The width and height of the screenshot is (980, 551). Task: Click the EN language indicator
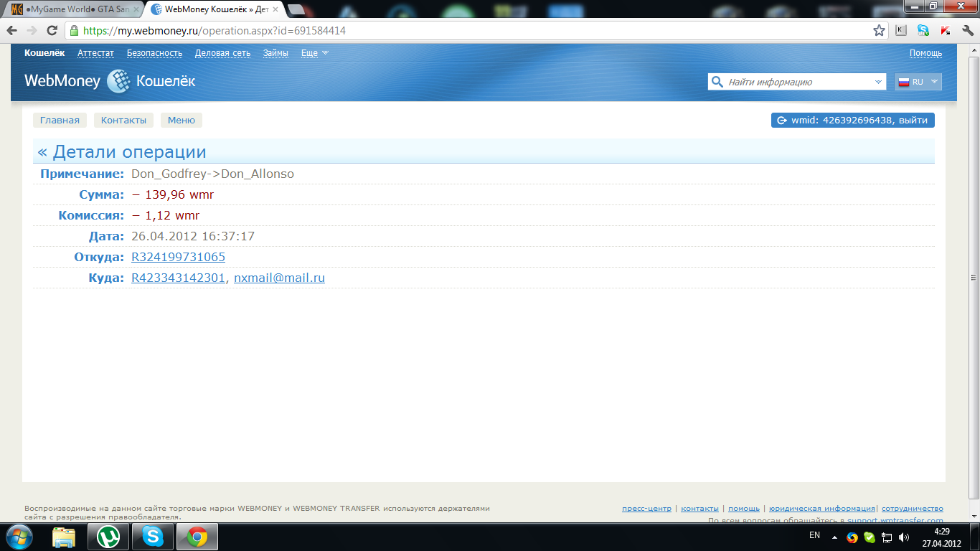click(x=814, y=535)
